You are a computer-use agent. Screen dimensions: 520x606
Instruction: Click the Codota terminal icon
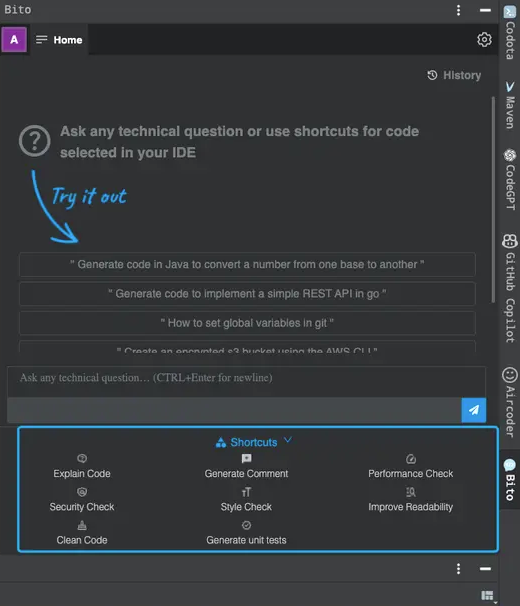pyautogui.click(x=510, y=12)
